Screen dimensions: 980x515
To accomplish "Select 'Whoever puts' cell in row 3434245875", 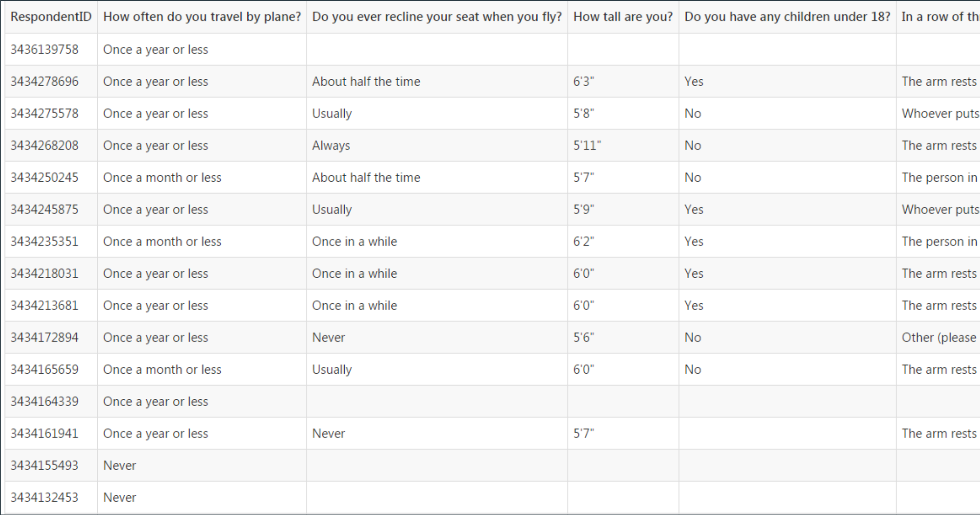I will 938,210.
